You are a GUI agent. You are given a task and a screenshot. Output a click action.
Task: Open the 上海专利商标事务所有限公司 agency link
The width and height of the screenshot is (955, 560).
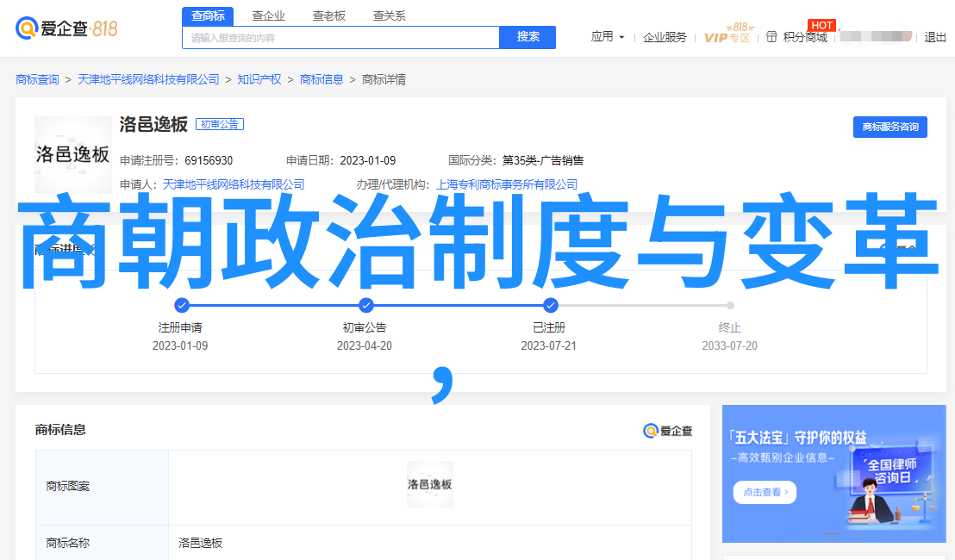click(x=507, y=184)
